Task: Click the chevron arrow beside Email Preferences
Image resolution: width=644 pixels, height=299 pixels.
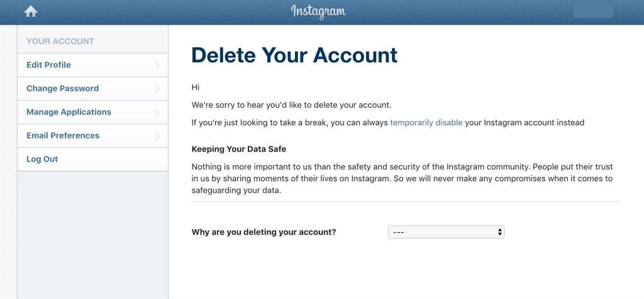Action: 158,136
